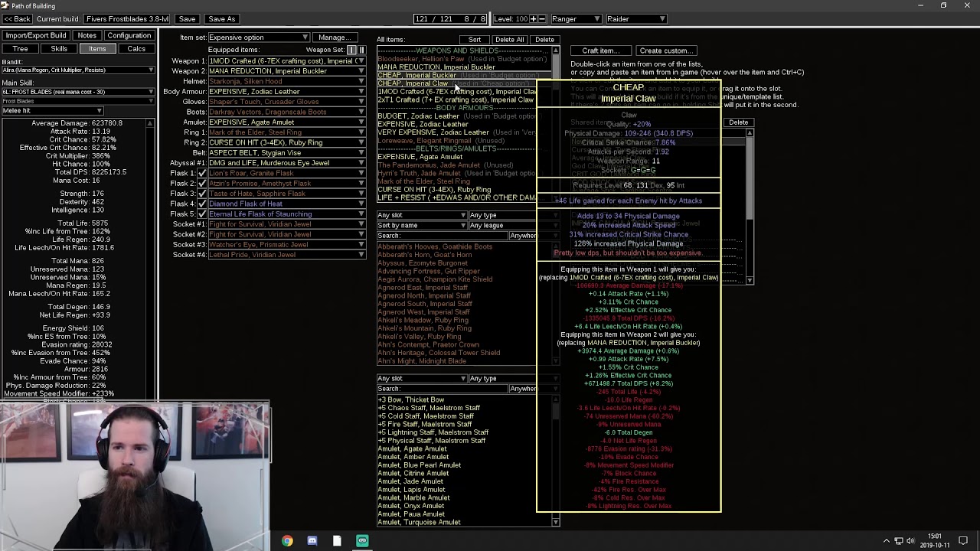Open upper Any slot filter dropdown
Viewport: 980px width, 551px height.
click(x=421, y=215)
